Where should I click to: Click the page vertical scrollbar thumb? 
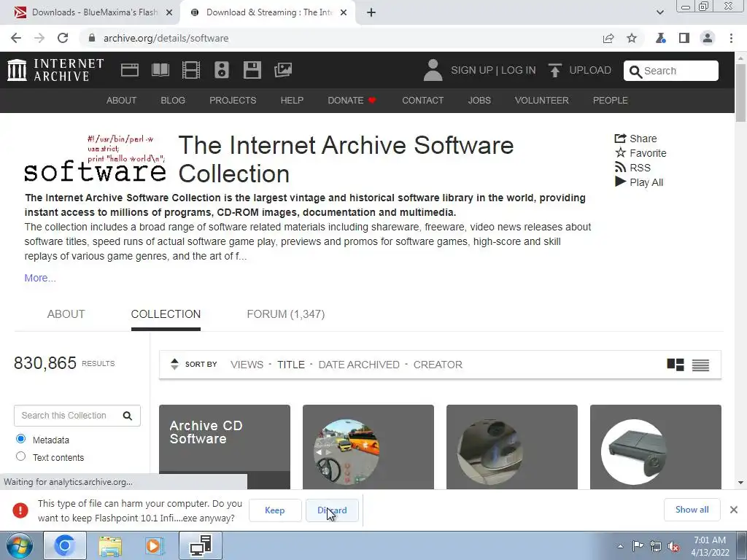(741, 93)
